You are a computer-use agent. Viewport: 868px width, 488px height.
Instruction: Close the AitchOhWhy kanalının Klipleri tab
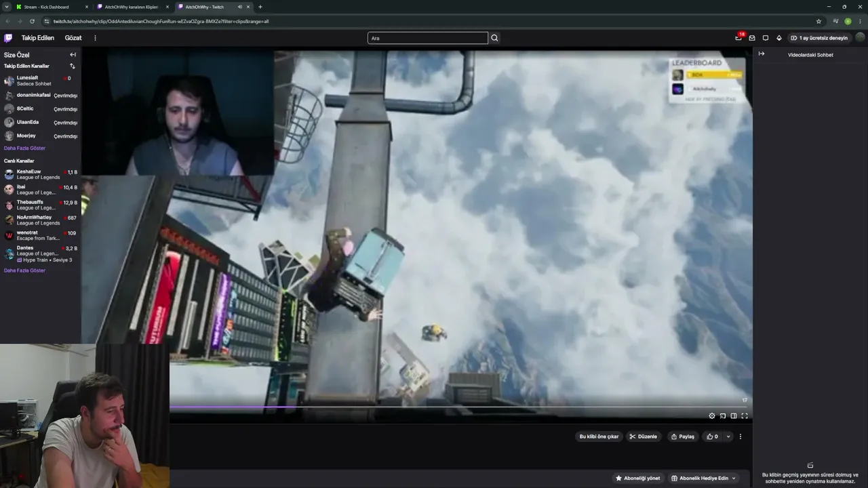167,7
